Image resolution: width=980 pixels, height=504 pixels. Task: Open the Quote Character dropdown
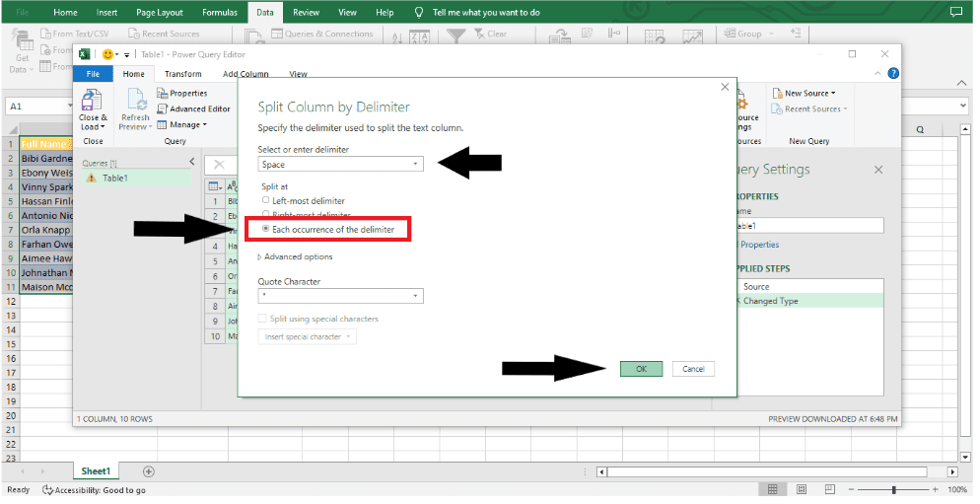pyautogui.click(x=415, y=296)
